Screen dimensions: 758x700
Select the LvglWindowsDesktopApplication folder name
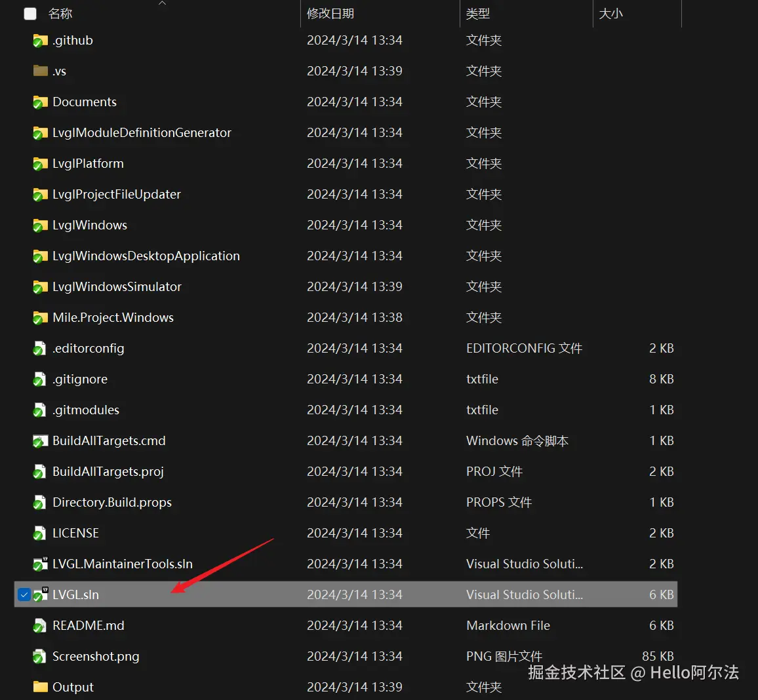pyautogui.click(x=146, y=256)
